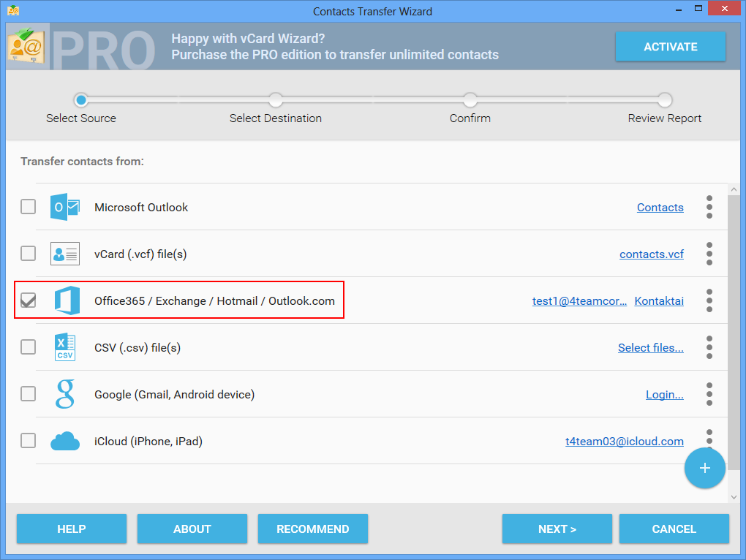This screenshot has width=746, height=560.
Task: Click the ABOUT button
Action: 192,529
